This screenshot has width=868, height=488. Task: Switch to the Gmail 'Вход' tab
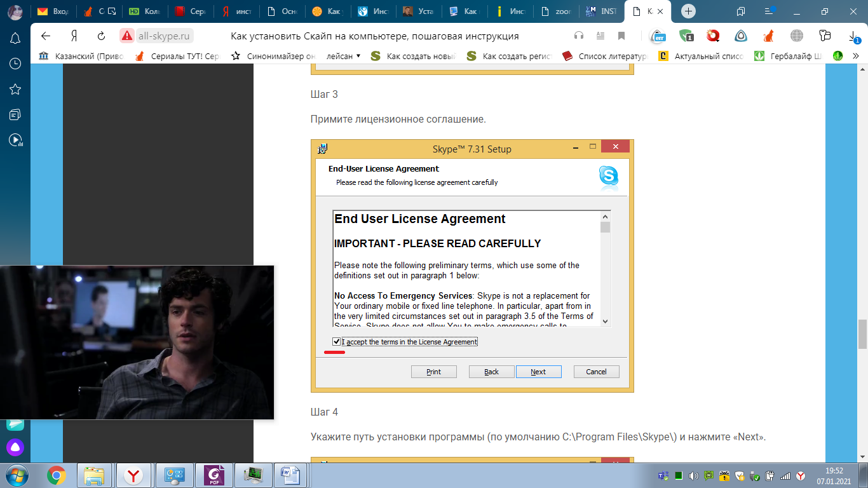pyautogui.click(x=52, y=11)
